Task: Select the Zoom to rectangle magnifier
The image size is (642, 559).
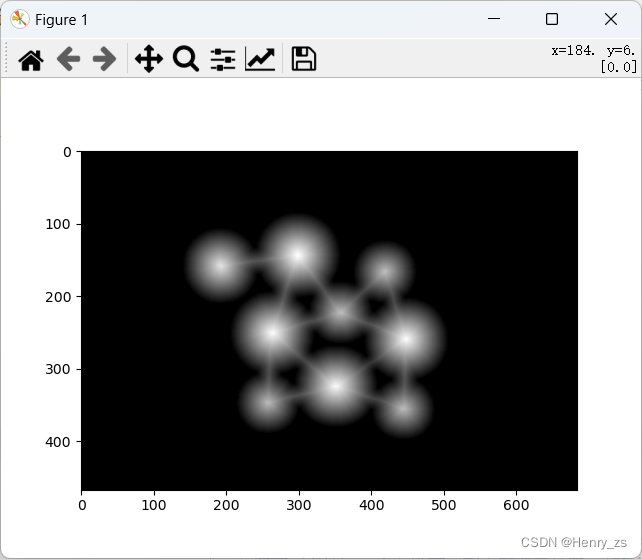Action: tap(186, 59)
